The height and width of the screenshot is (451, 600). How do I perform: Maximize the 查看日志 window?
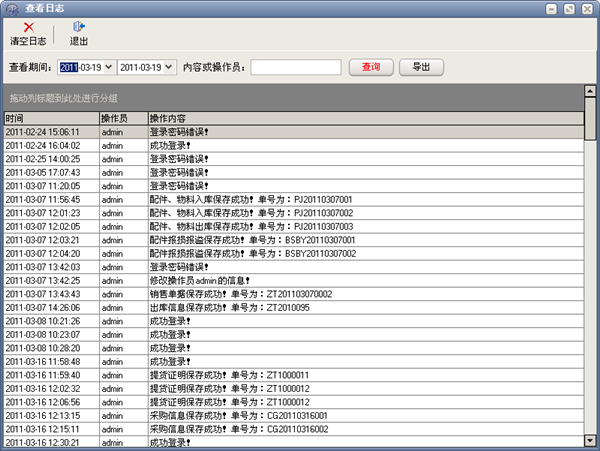[570, 8]
